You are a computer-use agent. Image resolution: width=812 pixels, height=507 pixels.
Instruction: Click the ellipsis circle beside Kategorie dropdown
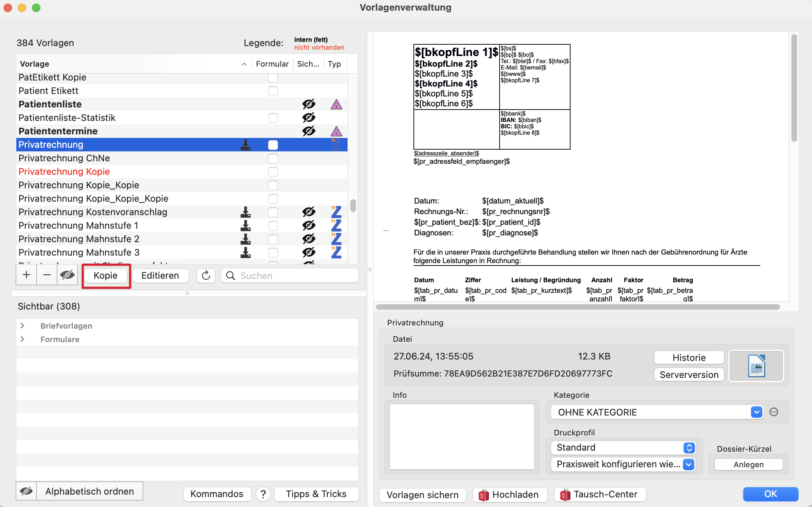coord(774,412)
